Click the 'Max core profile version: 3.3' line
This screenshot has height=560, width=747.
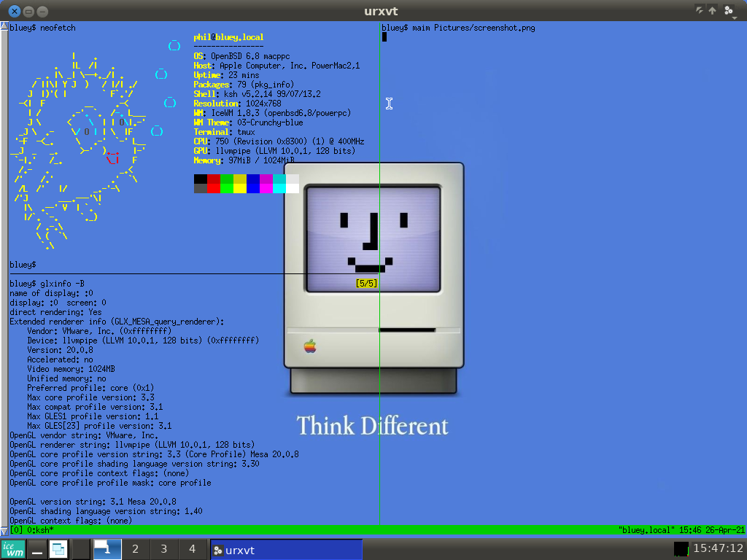pyautogui.click(x=90, y=397)
